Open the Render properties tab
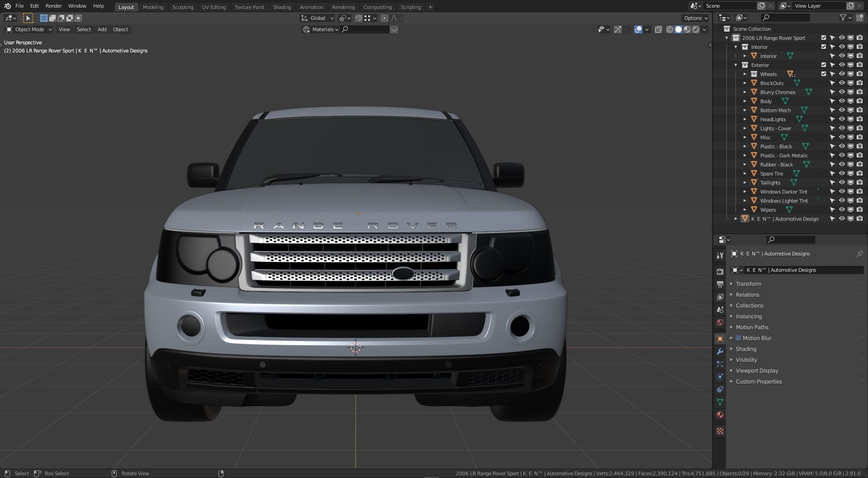 pyautogui.click(x=720, y=272)
